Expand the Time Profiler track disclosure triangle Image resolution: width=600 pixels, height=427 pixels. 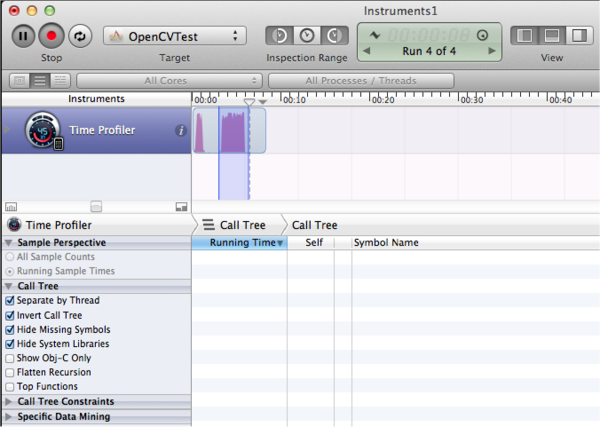click(x=6, y=129)
